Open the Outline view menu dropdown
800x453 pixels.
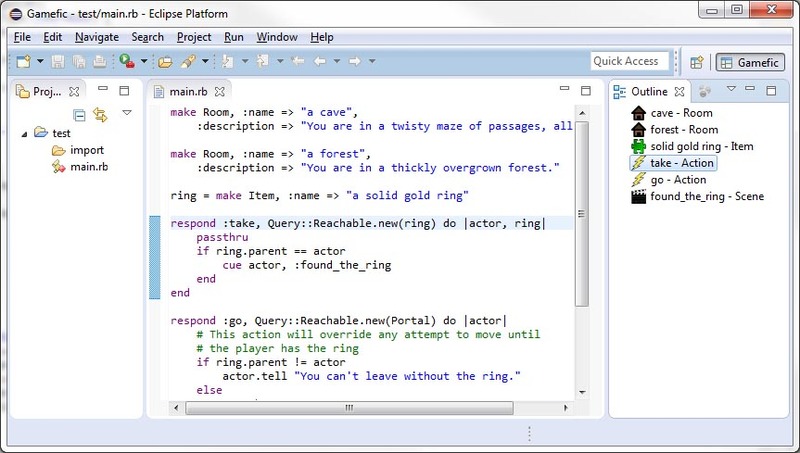731,90
